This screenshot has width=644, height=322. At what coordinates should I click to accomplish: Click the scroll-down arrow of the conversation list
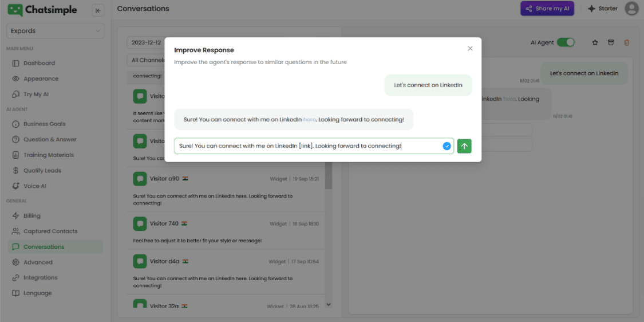329,304
